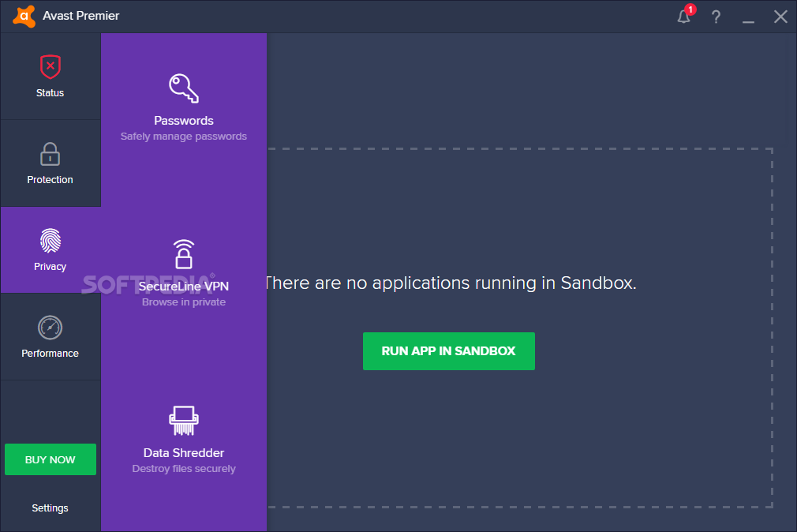Open help via question mark icon

716,17
